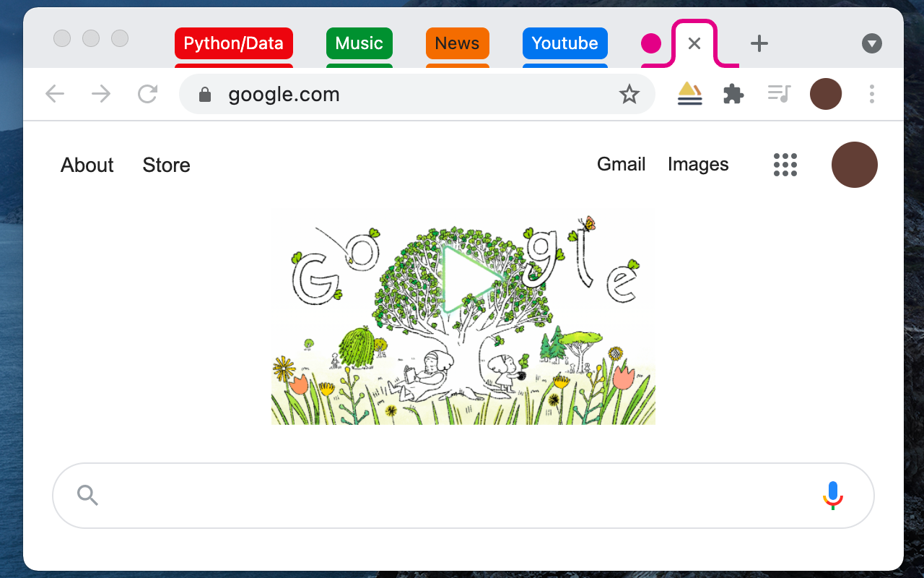Viewport: 924px width, 578px height.
Task: Open the media controls playlist icon
Action: [780, 94]
